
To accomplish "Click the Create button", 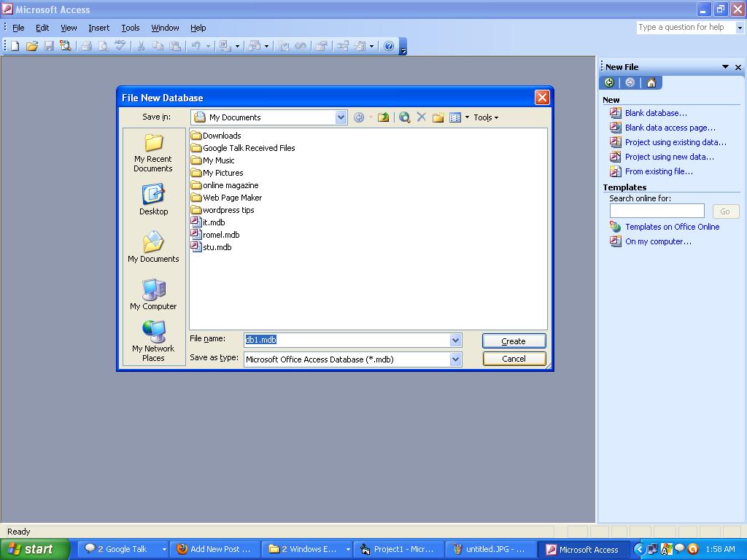I will point(514,341).
